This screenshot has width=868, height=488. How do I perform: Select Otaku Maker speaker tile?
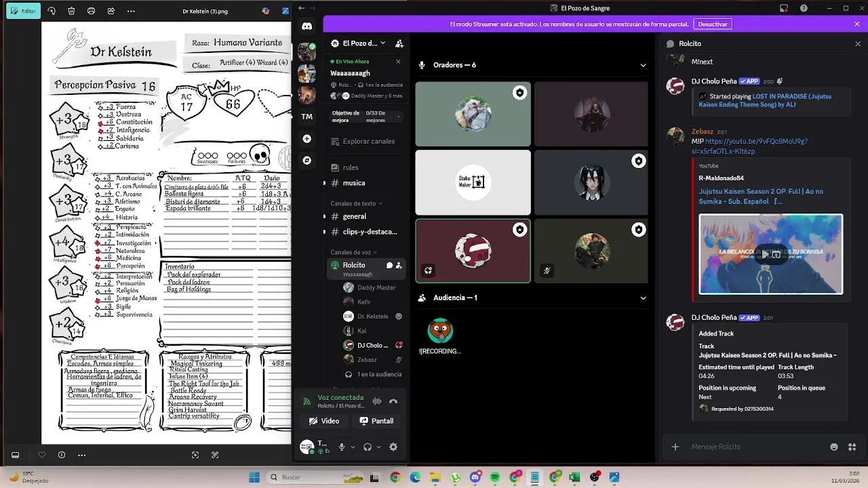[473, 182]
